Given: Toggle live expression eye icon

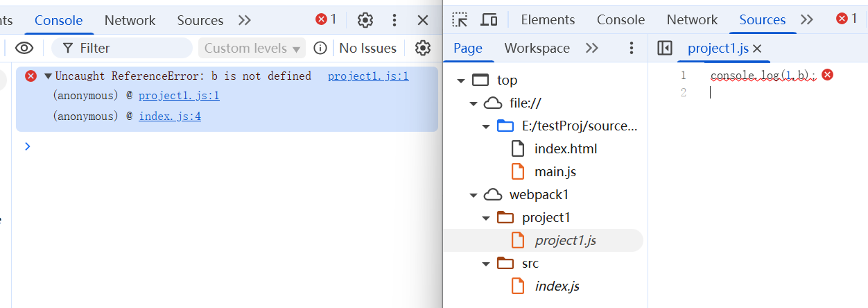Looking at the screenshot, I should [x=25, y=48].
